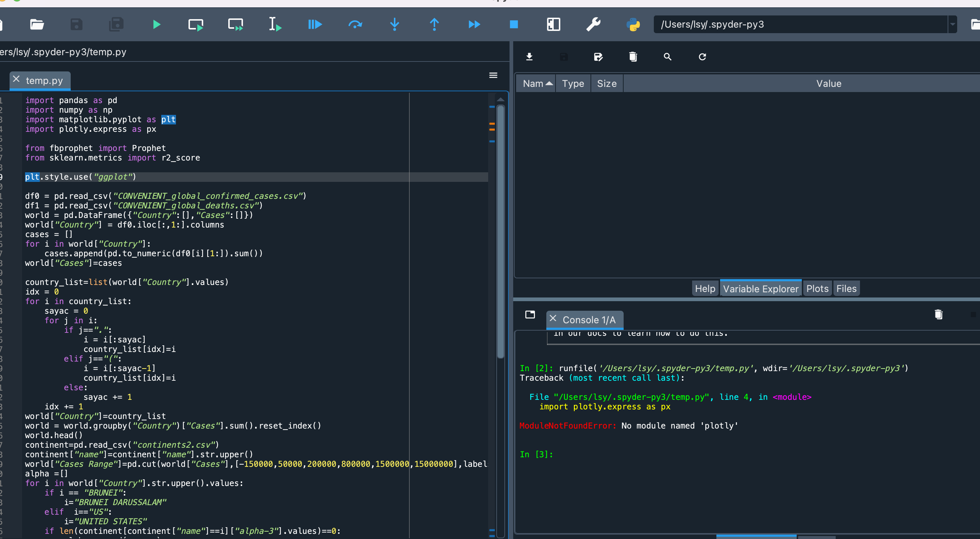Click 'import plotly.express as px' code line
The height and width of the screenshot is (539, 980).
pyautogui.click(x=91, y=129)
